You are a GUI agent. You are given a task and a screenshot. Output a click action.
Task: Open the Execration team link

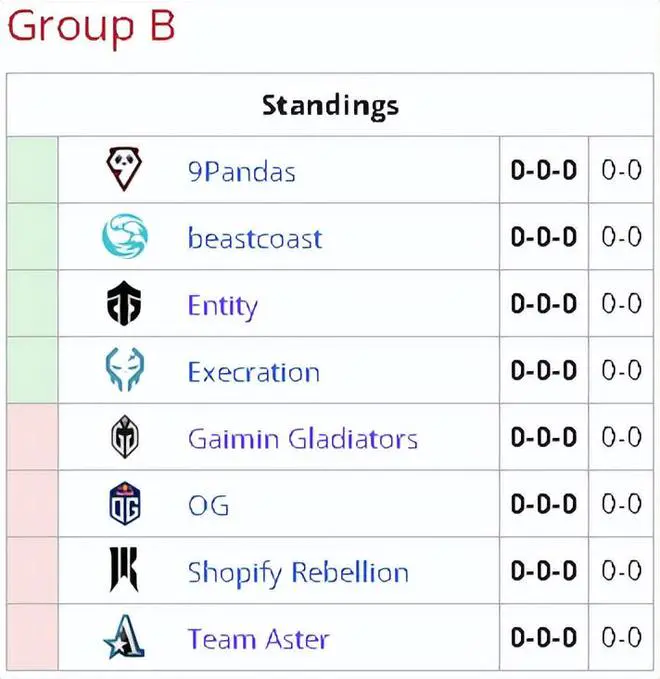pyautogui.click(x=254, y=372)
